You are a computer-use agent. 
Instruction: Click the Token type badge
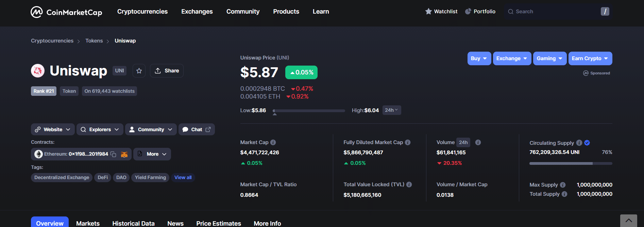coord(69,91)
